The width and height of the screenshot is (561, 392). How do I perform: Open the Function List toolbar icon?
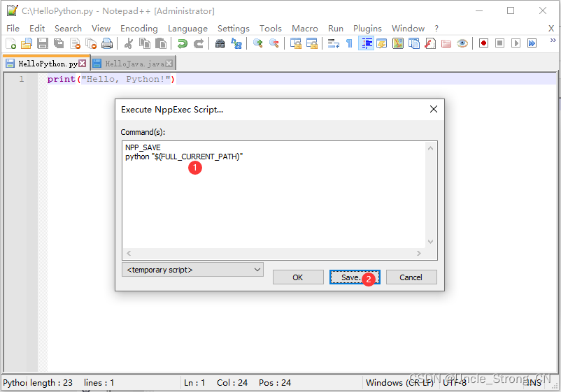click(x=430, y=43)
